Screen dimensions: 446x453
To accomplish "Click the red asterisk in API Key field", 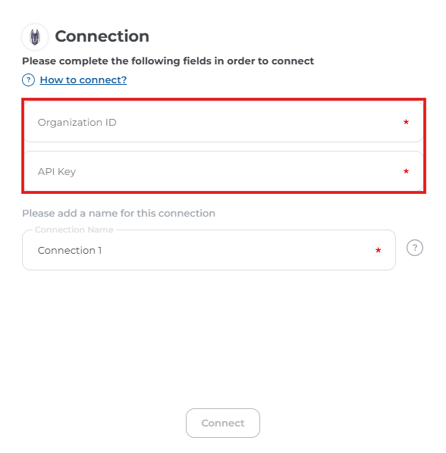I will tap(406, 171).
